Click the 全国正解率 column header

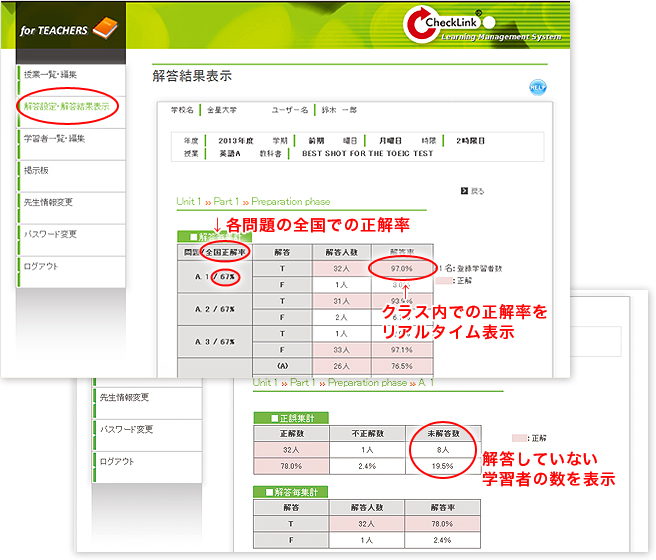[x=226, y=252]
